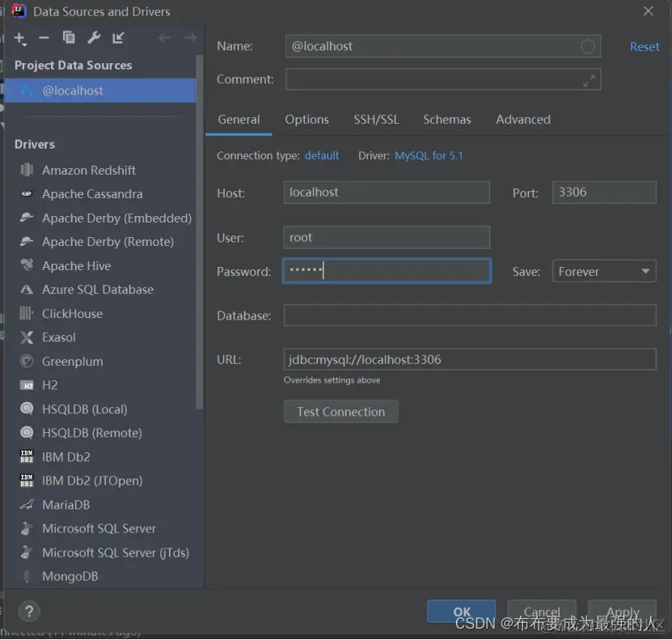Image resolution: width=672 pixels, height=640 pixels.
Task: Choose the Azure SQL Database icon
Action: pyautogui.click(x=27, y=290)
